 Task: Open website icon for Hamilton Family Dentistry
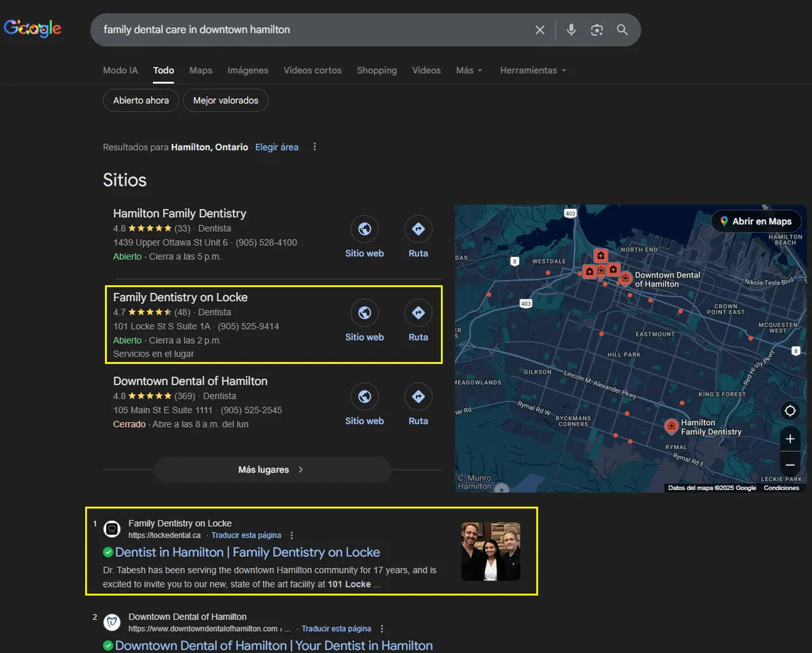tap(365, 229)
